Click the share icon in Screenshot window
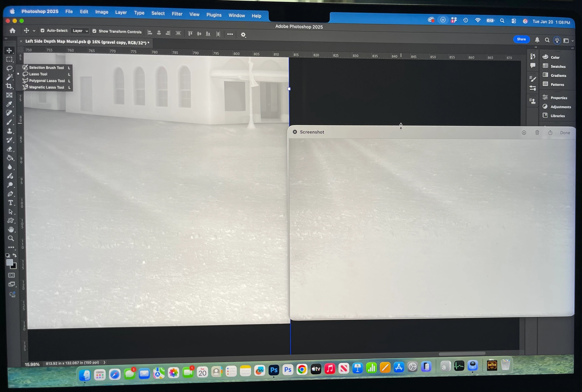The image size is (582, 392). pyautogui.click(x=550, y=133)
